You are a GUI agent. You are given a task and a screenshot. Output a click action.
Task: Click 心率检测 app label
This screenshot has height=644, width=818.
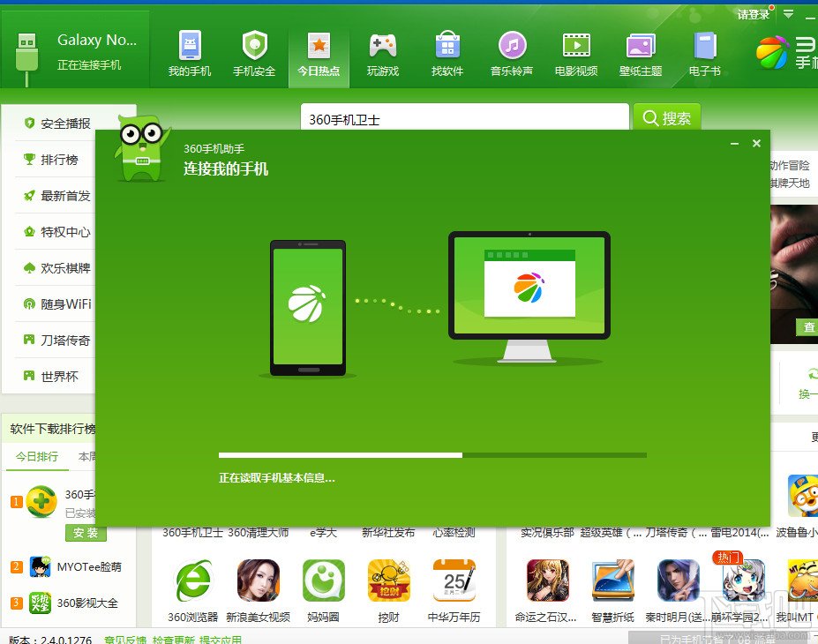coord(454,533)
